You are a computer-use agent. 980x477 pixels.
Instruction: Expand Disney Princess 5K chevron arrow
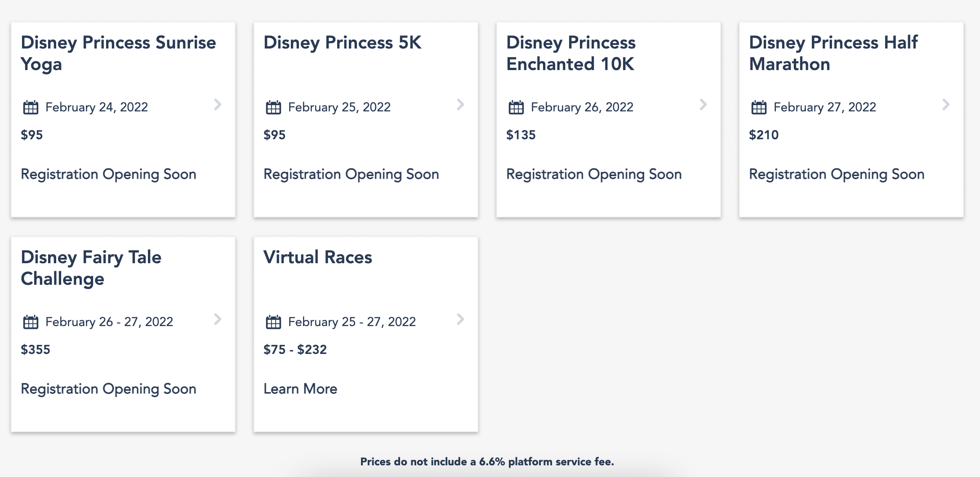pos(461,105)
